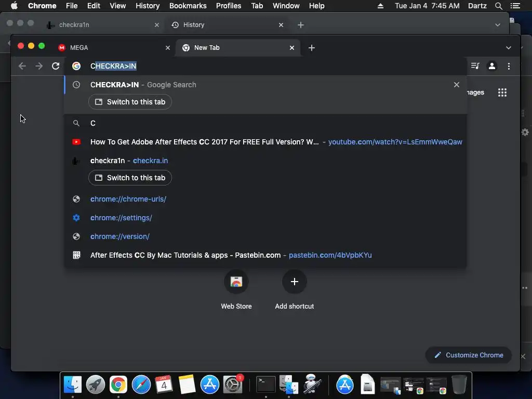Viewport: 532px width, 399px height.
Task: Open the Help menu
Action: pyautogui.click(x=316, y=6)
